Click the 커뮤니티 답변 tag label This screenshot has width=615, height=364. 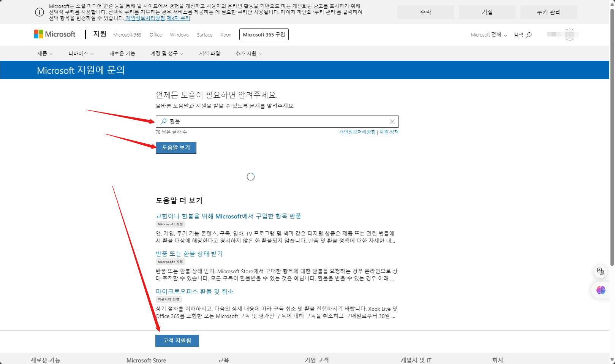click(169, 299)
